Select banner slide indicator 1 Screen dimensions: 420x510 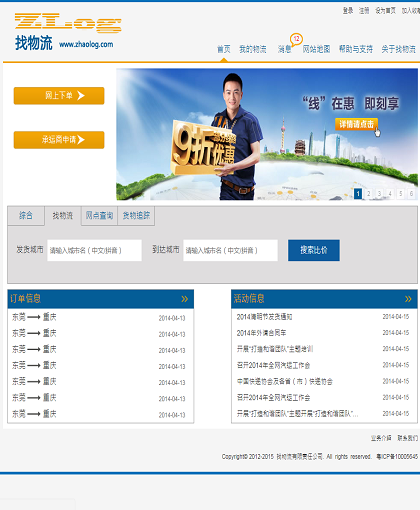358,194
